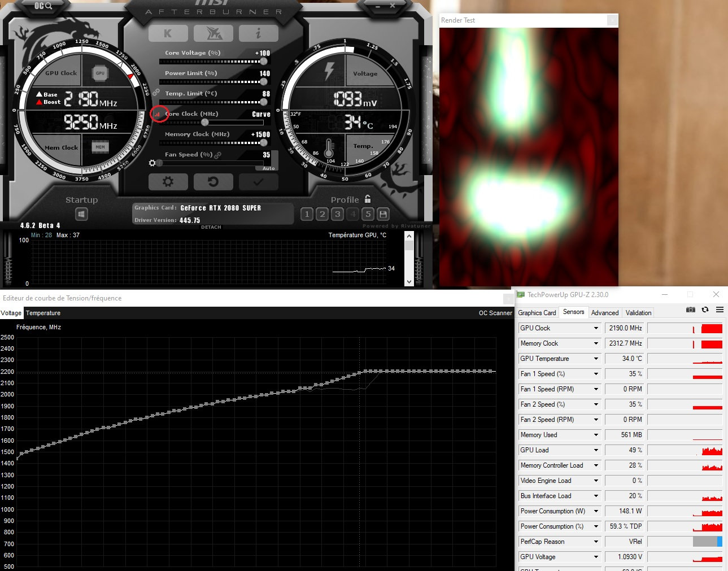Select profile slot 5
The image size is (728, 571).
pyautogui.click(x=368, y=214)
